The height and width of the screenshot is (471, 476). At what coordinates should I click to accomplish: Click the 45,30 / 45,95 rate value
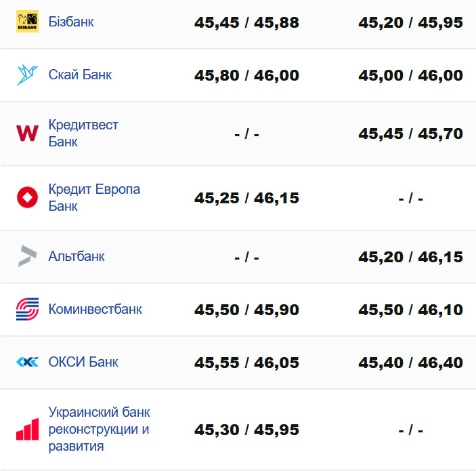[246, 430]
